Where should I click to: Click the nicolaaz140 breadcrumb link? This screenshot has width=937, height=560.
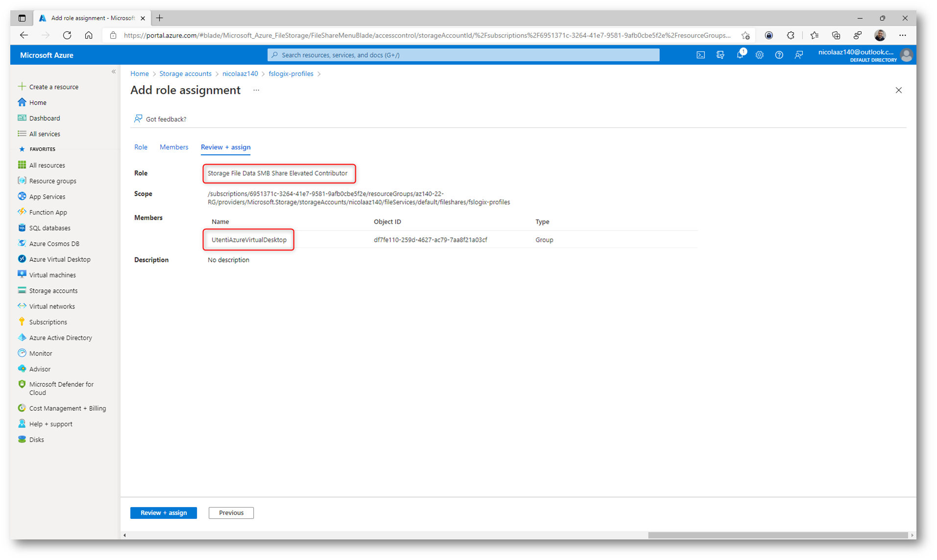[x=240, y=73]
